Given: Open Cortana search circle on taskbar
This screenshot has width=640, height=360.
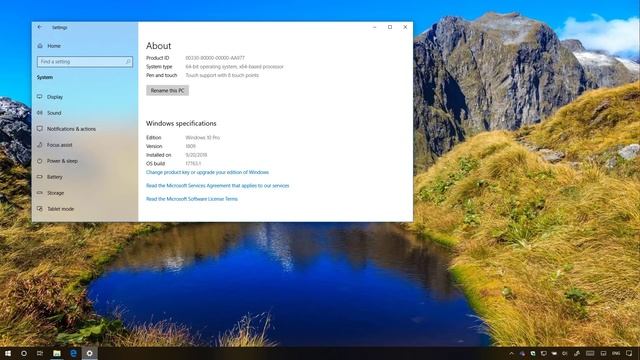Looking at the screenshot, I should pyautogui.click(x=24, y=353).
